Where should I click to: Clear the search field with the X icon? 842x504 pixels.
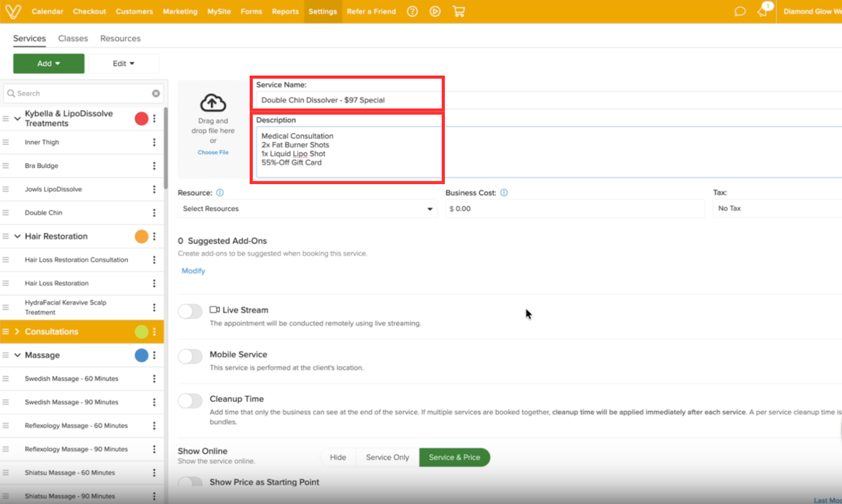click(x=156, y=94)
